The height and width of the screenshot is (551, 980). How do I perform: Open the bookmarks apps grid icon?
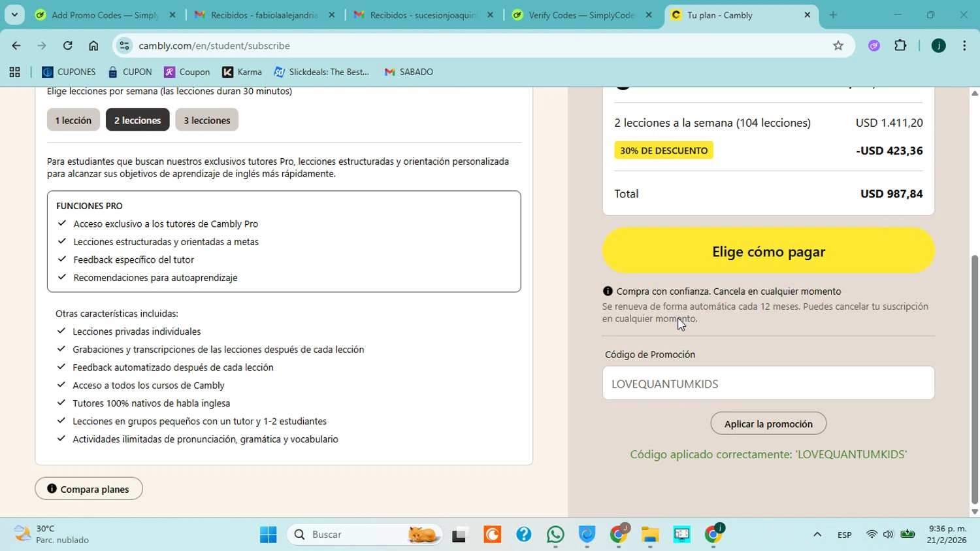14,72
